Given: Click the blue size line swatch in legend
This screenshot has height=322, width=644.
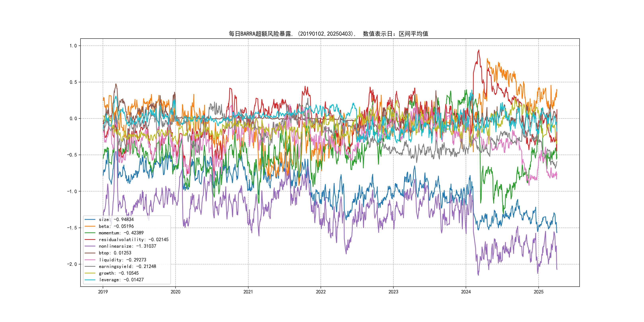Looking at the screenshot, I should [90, 219].
